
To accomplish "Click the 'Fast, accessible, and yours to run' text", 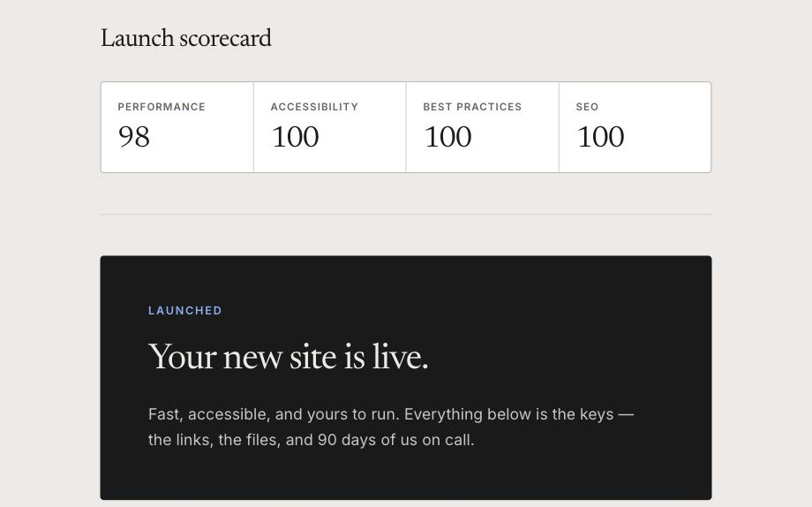I will [x=274, y=414].
